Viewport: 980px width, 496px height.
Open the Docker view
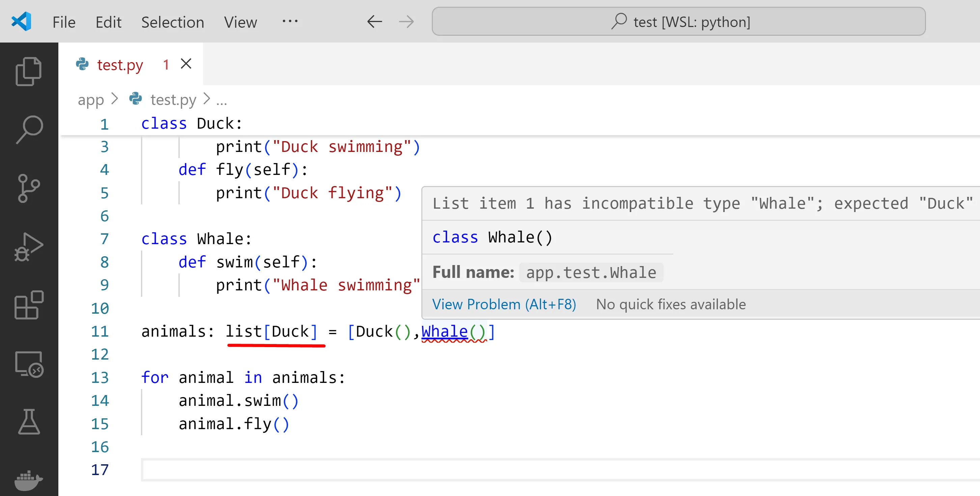click(x=29, y=480)
